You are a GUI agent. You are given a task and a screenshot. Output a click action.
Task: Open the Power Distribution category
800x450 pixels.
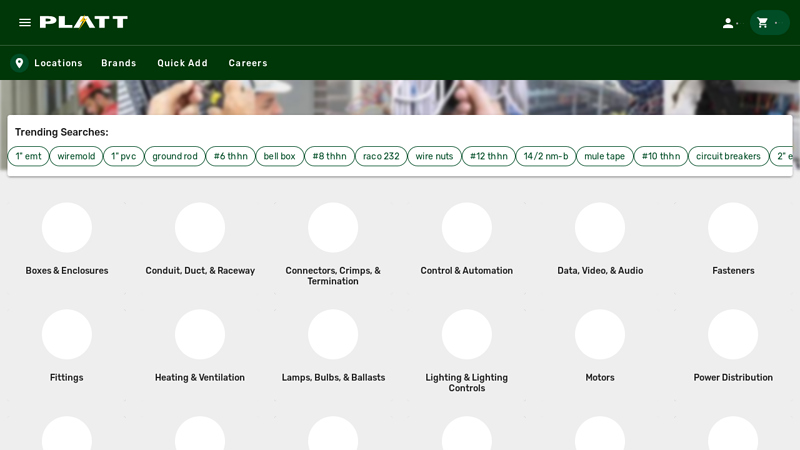[733, 334]
